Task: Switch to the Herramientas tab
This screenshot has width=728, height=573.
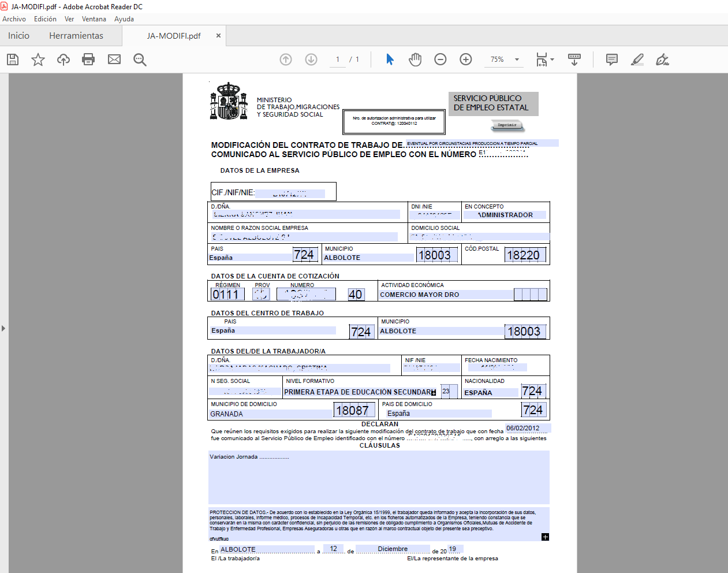Action: 76,36
